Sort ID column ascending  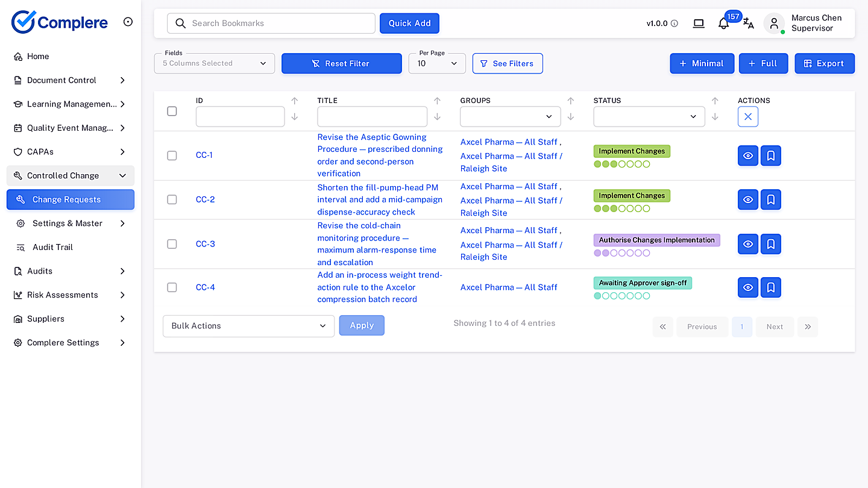coord(295,101)
